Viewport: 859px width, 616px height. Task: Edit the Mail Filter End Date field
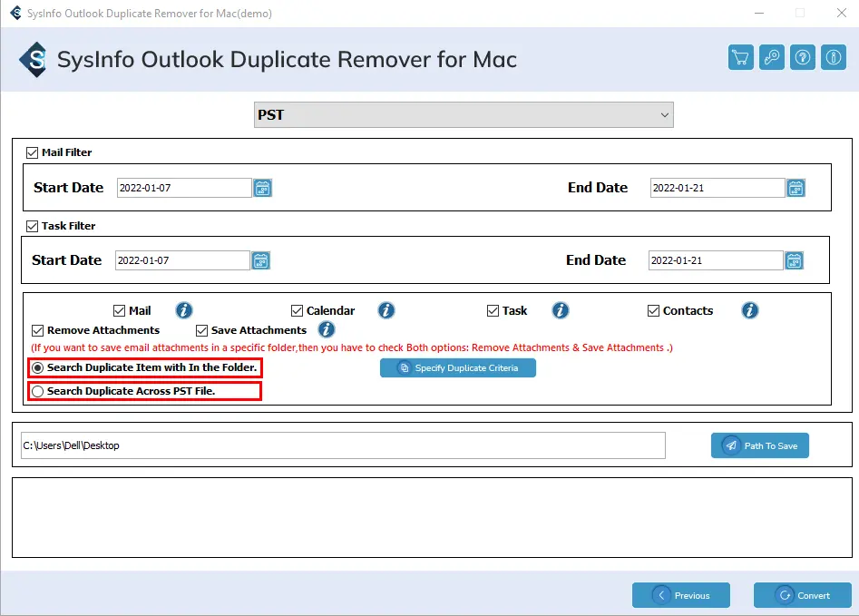(717, 188)
